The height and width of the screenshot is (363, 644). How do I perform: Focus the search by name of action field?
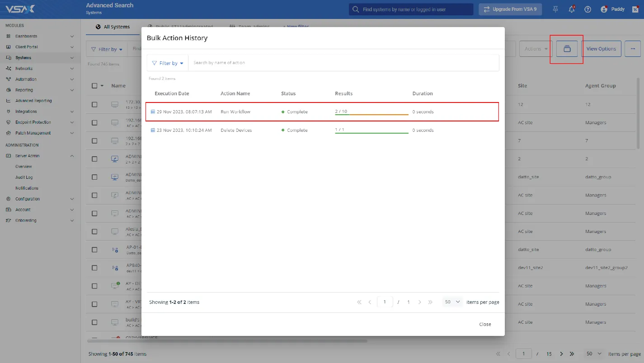pos(343,63)
